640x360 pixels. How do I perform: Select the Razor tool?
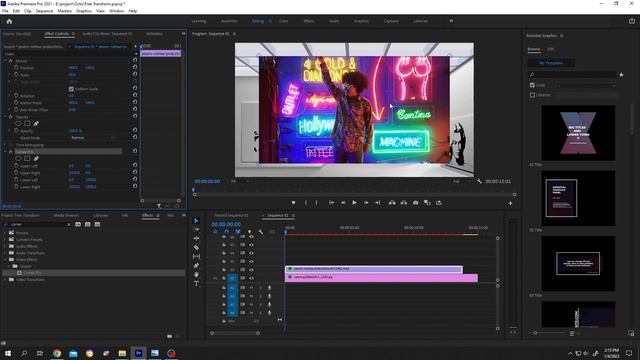(196, 247)
